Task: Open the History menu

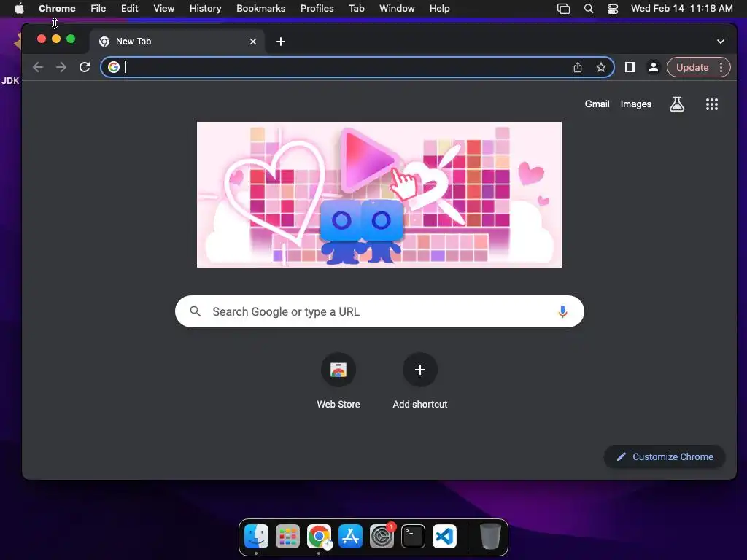Action: [x=205, y=8]
